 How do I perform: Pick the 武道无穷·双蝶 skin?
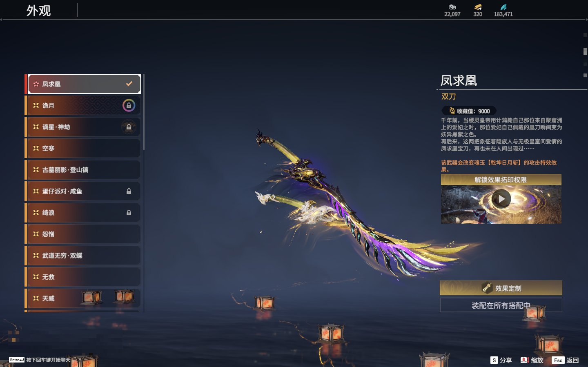(83, 256)
